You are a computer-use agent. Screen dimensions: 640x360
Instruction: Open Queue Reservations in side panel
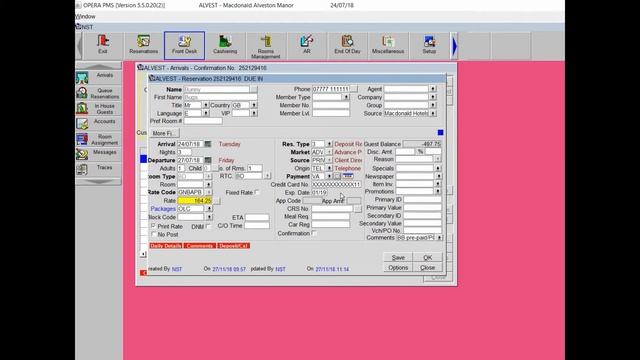click(98, 93)
